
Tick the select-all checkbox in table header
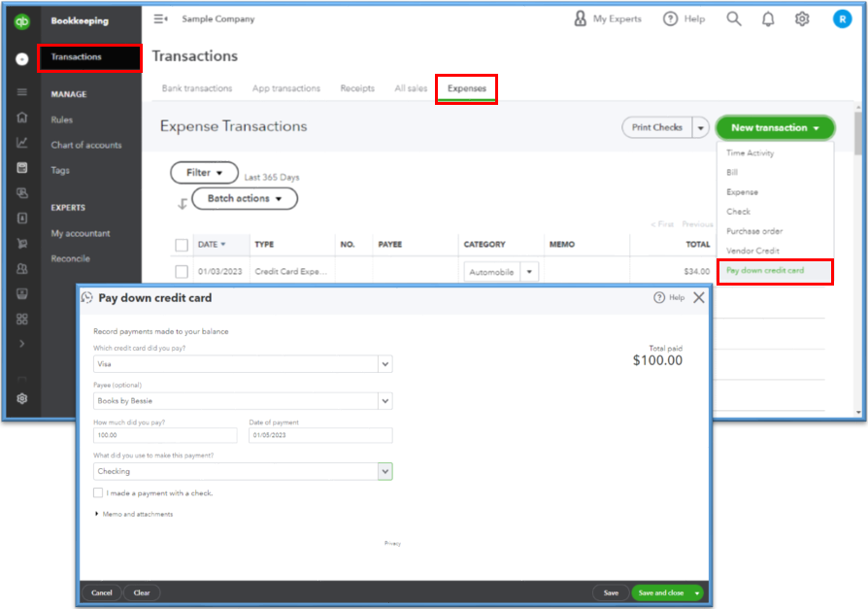tap(181, 245)
